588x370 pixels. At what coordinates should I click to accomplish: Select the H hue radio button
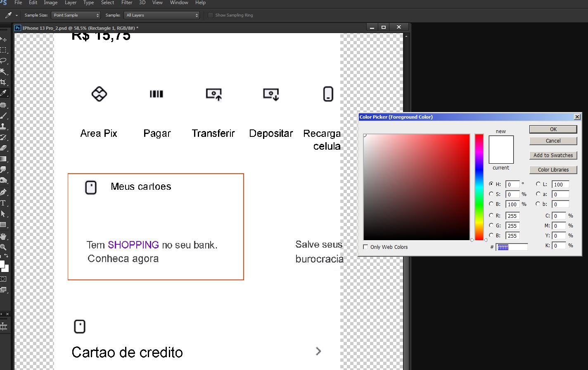(491, 184)
